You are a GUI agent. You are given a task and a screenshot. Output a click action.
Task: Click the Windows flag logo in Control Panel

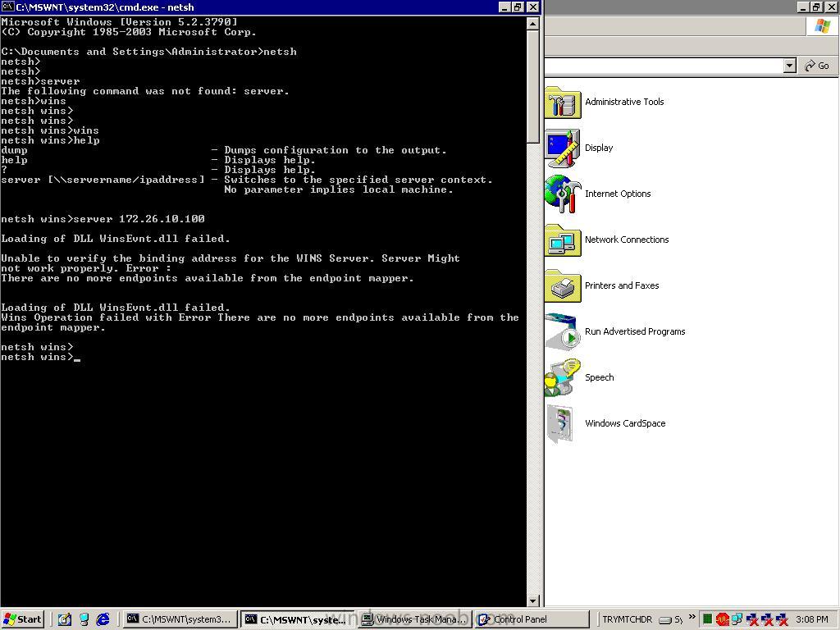(x=822, y=25)
